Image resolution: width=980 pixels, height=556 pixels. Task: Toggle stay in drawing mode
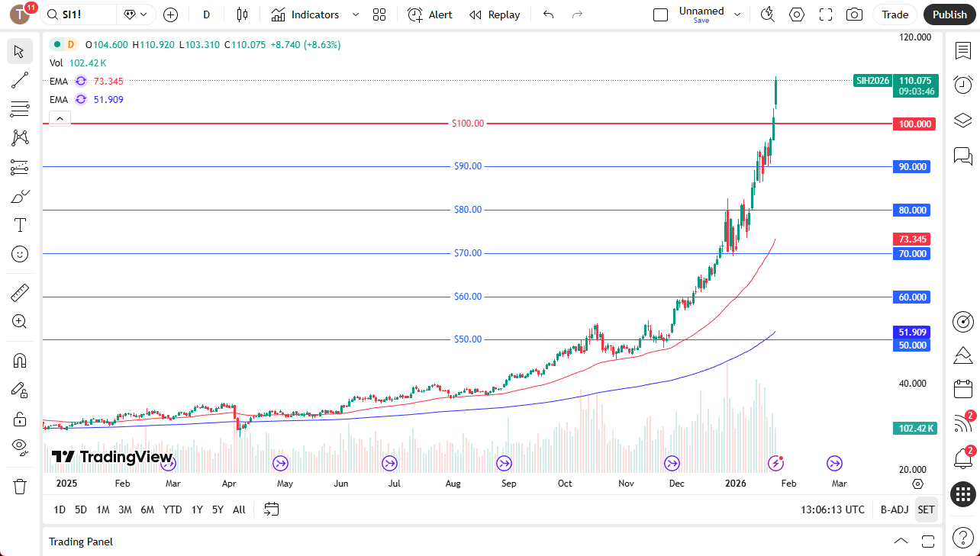20,390
